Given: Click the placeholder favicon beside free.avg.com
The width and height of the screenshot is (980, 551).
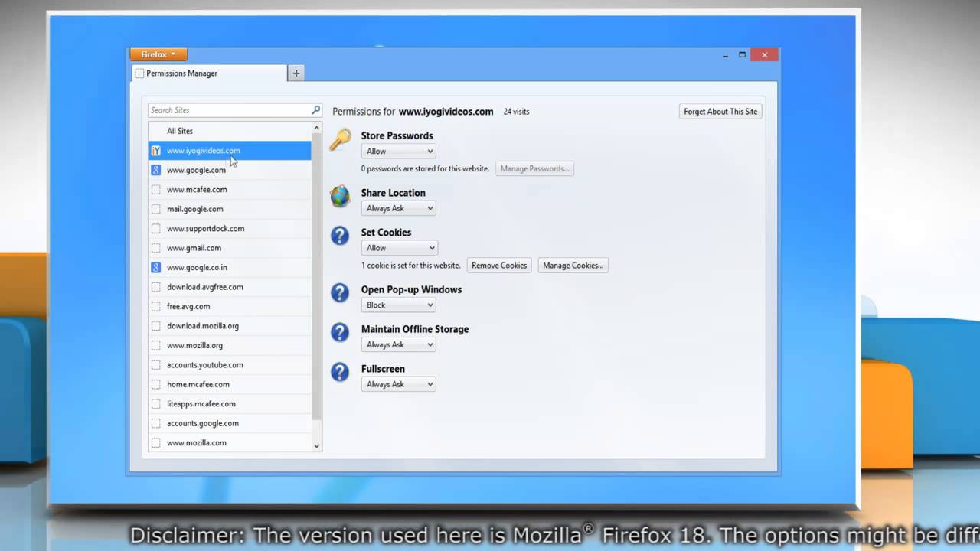Looking at the screenshot, I should 156,306.
